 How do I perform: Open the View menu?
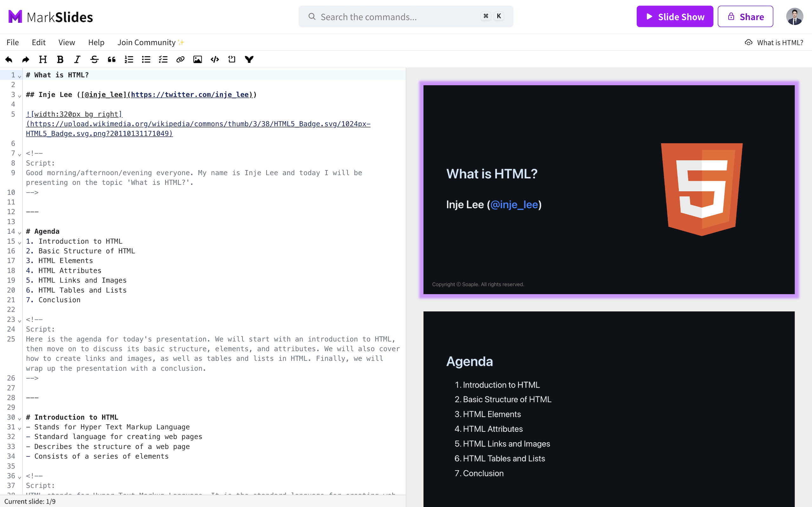[x=67, y=43]
